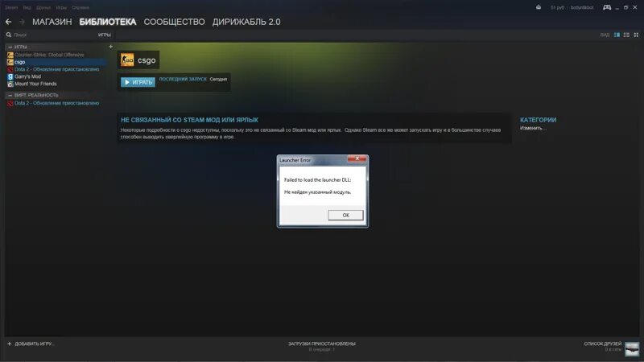
Task: Click Изменить under КАТЕГОРИИ
Action: (x=533, y=128)
